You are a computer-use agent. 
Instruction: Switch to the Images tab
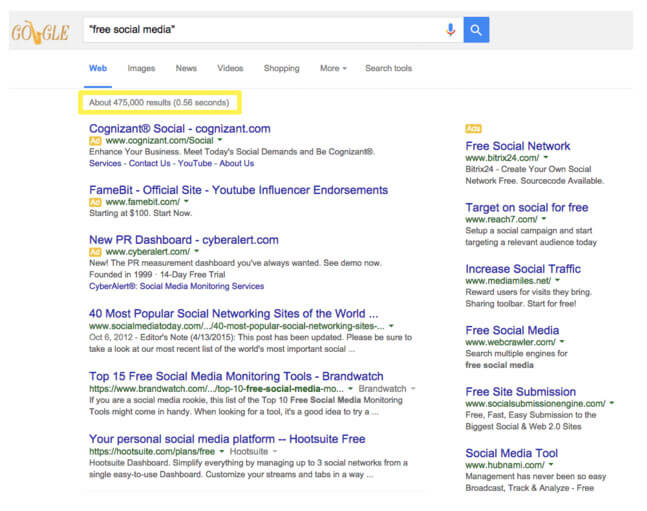pyautogui.click(x=141, y=68)
